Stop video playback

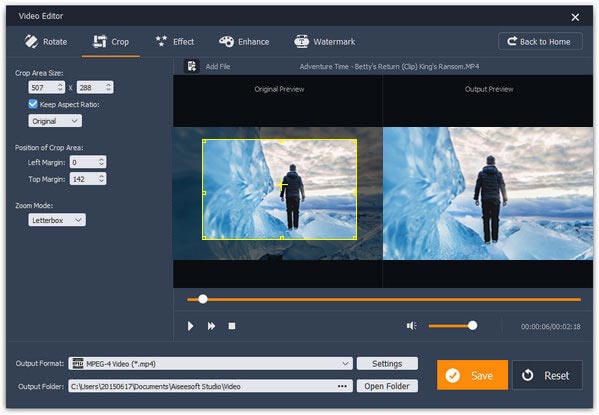(232, 326)
